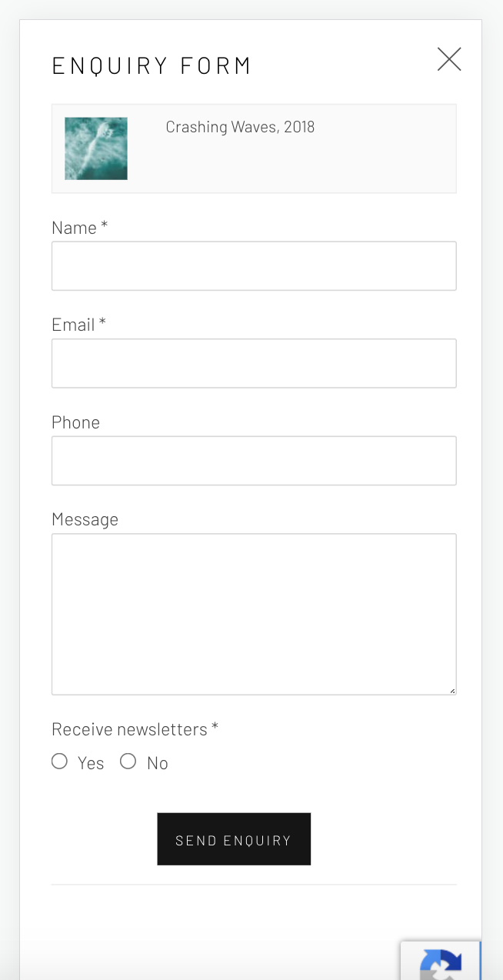The height and width of the screenshot is (980, 503).
Task: Click the Enquiry Form heading
Action: [x=152, y=66]
